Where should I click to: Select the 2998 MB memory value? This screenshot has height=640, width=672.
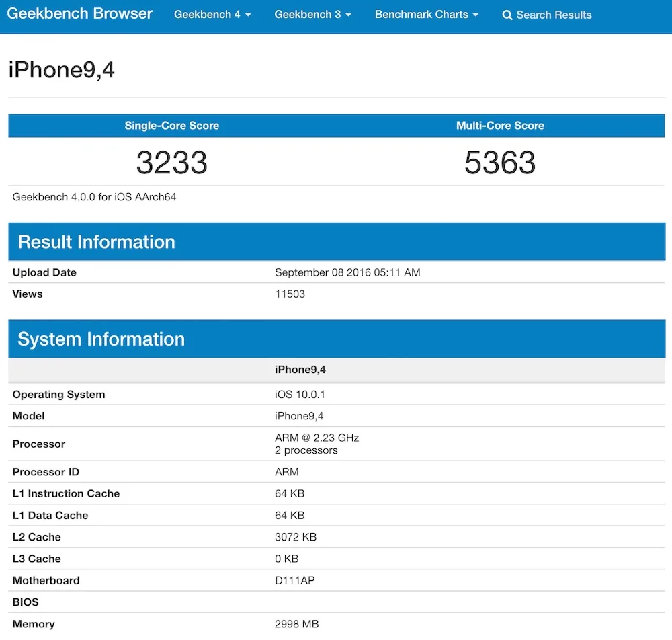pyautogui.click(x=297, y=624)
